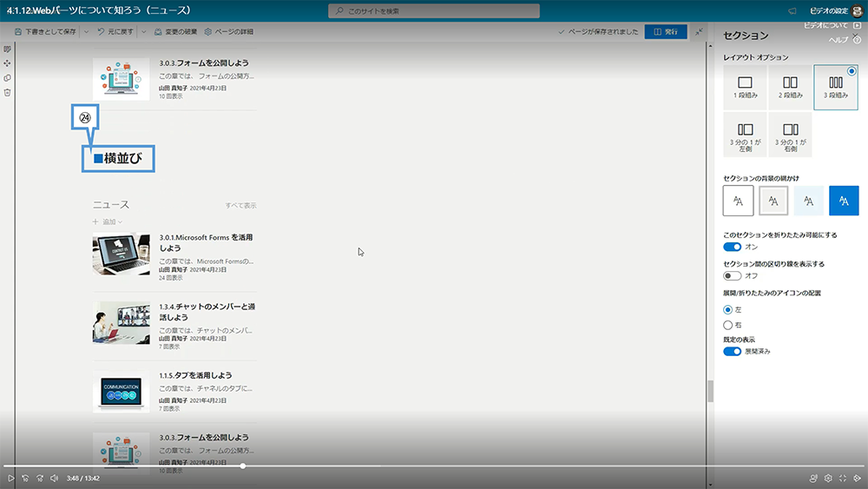Click the collapse arrows icon beside 発行
Viewport: 868px width, 489px height.
pos(699,31)
